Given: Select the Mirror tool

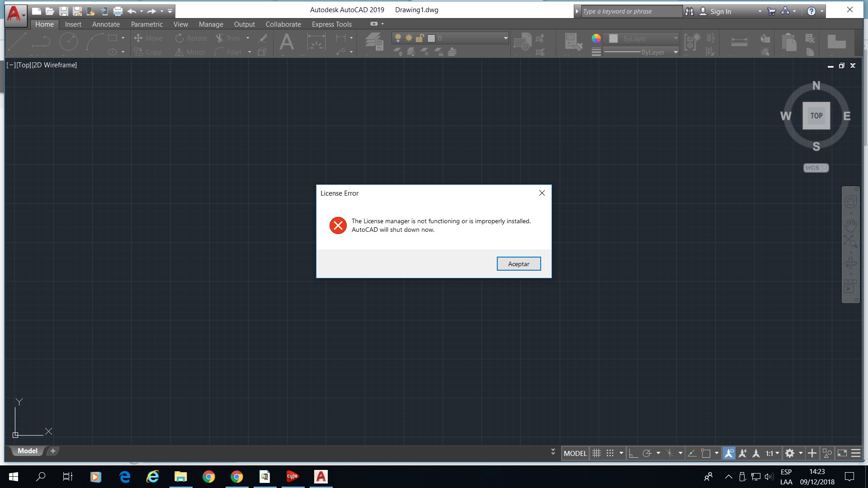Looking at the screenshot, I should coord(190,52).
